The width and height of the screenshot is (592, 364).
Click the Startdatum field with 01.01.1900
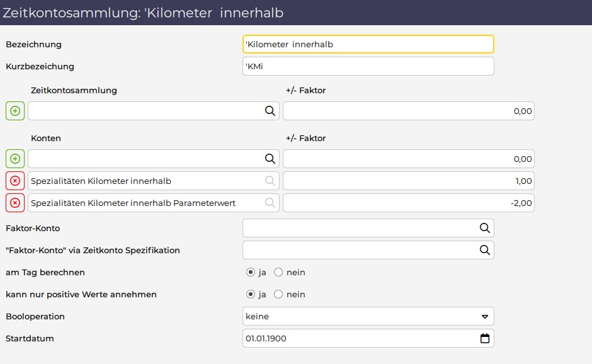pyautogui.click(x=368, y=338)
